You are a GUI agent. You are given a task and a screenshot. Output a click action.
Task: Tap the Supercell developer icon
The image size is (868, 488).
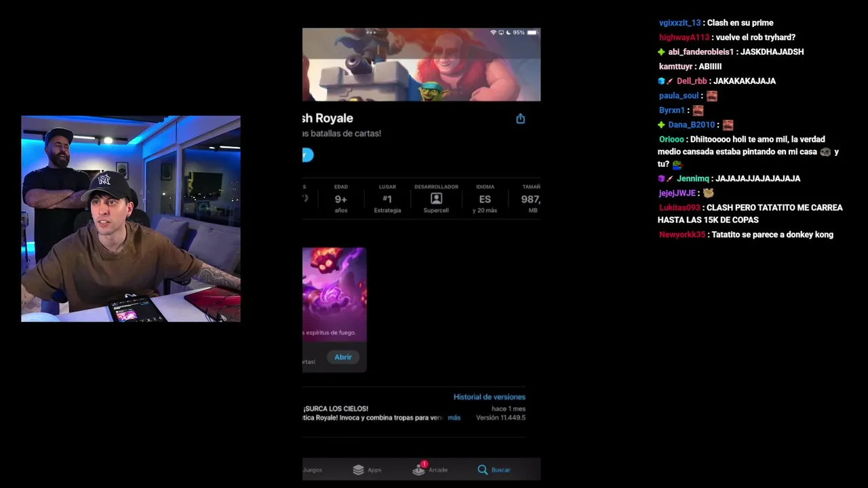tap(436, 199)
